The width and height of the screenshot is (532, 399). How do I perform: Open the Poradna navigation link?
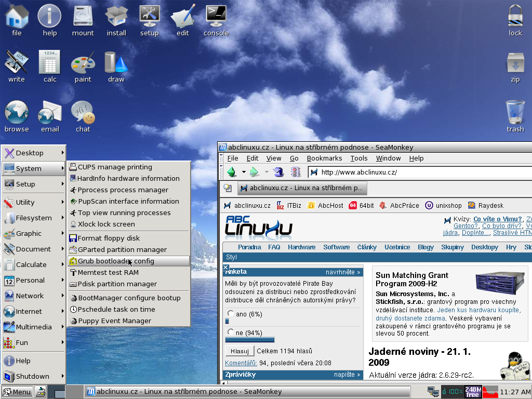tap(249, 247)
